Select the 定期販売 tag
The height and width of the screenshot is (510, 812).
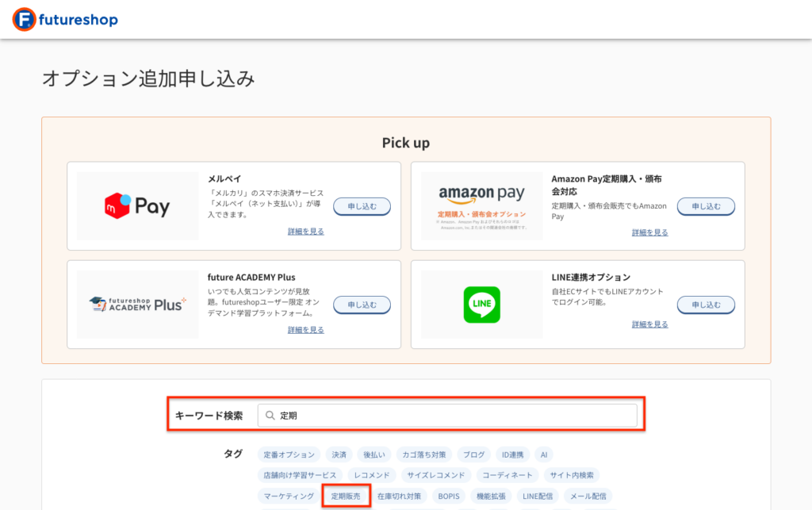click(346, 497)
